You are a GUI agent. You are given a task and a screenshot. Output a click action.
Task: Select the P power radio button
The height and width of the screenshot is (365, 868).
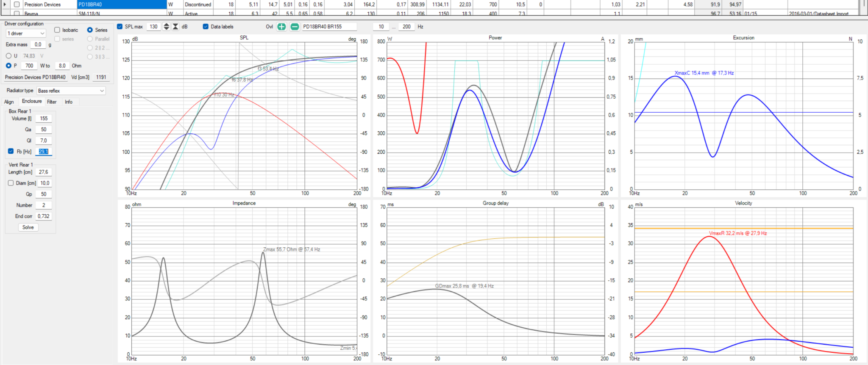click(8, 66)
